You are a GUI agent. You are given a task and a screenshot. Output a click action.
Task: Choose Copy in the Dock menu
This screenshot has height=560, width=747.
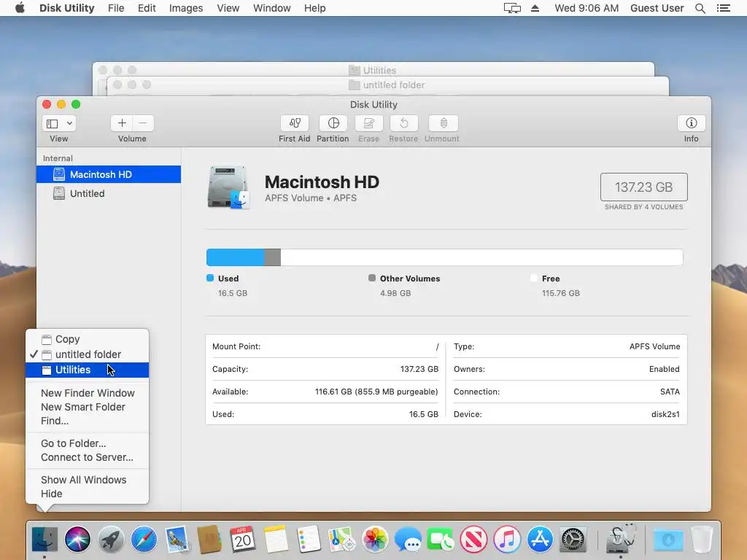click(88, 339)
